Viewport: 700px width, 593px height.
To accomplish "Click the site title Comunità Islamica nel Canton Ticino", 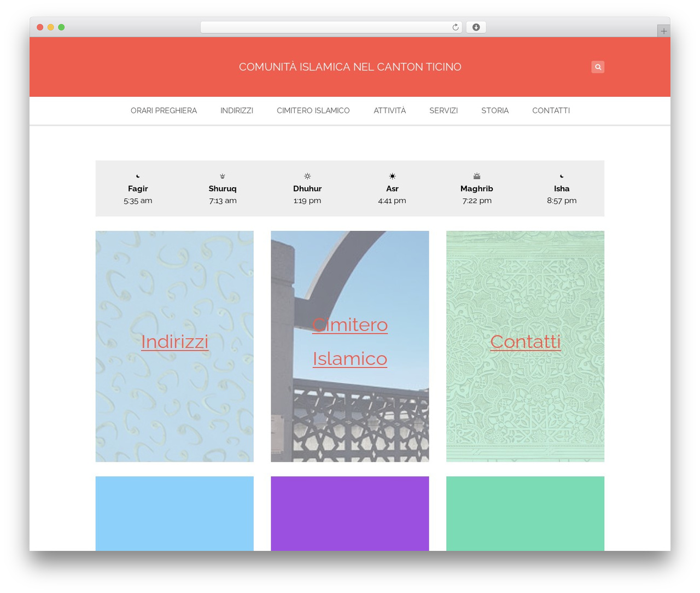I will (350, 67).
